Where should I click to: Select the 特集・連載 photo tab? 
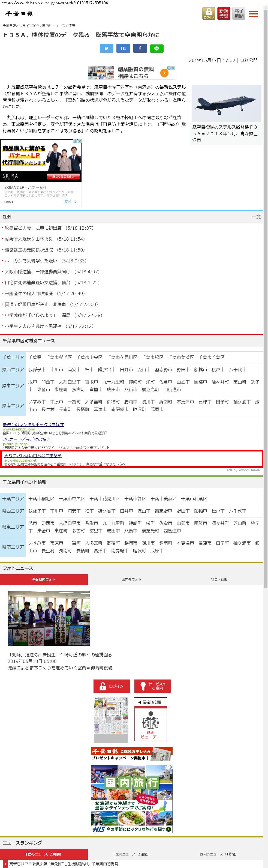coord(219,580)
